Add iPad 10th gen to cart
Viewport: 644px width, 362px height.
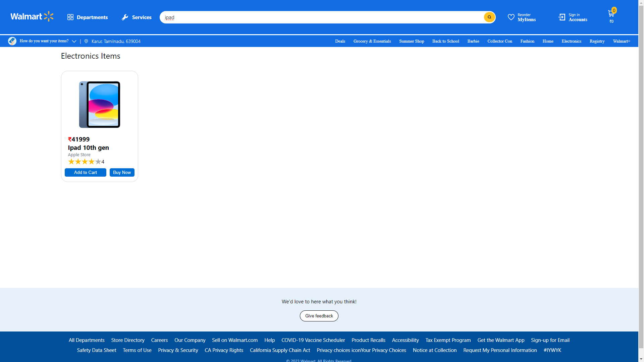[x=85, y=172]
